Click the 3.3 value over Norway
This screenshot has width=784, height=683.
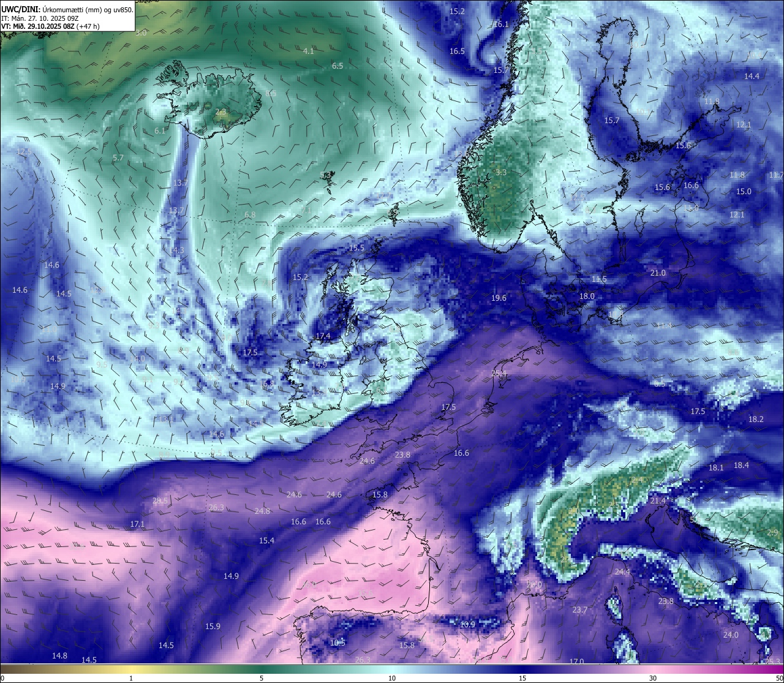501,173
